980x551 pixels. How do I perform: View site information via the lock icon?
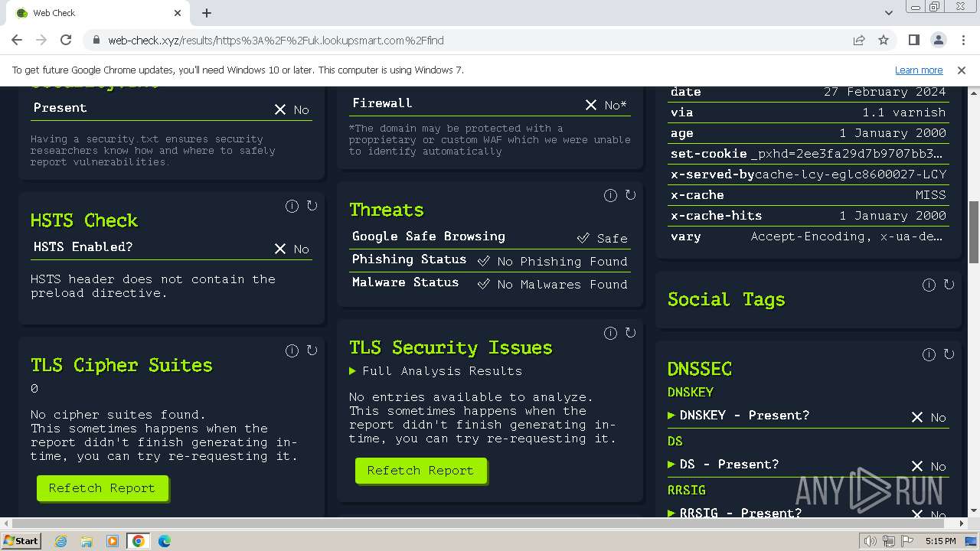[x=96, y=40]
